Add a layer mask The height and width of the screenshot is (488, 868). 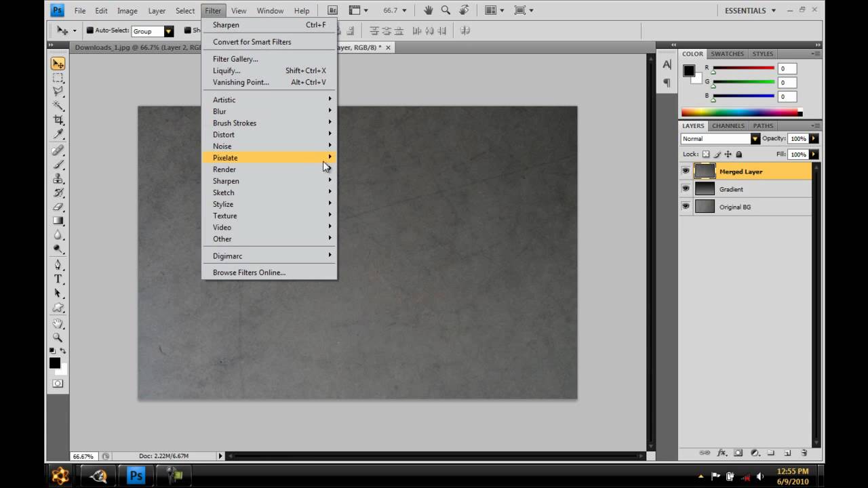(738, 453)
